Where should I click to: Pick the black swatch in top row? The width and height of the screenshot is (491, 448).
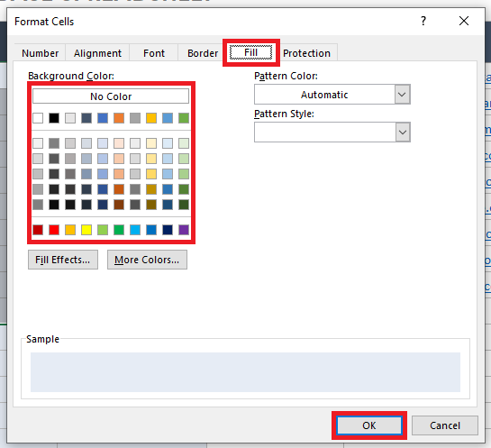click(x=54, y=118)
